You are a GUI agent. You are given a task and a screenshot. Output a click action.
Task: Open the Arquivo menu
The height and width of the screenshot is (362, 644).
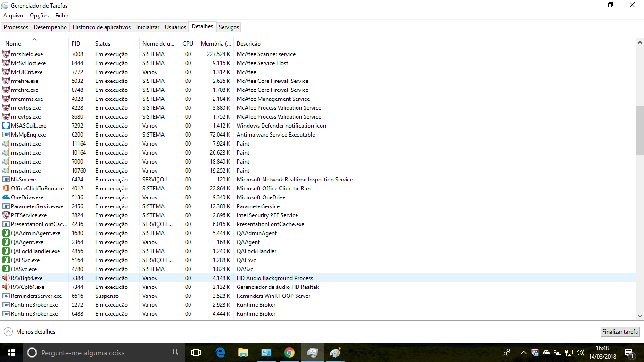coord(13,16)
